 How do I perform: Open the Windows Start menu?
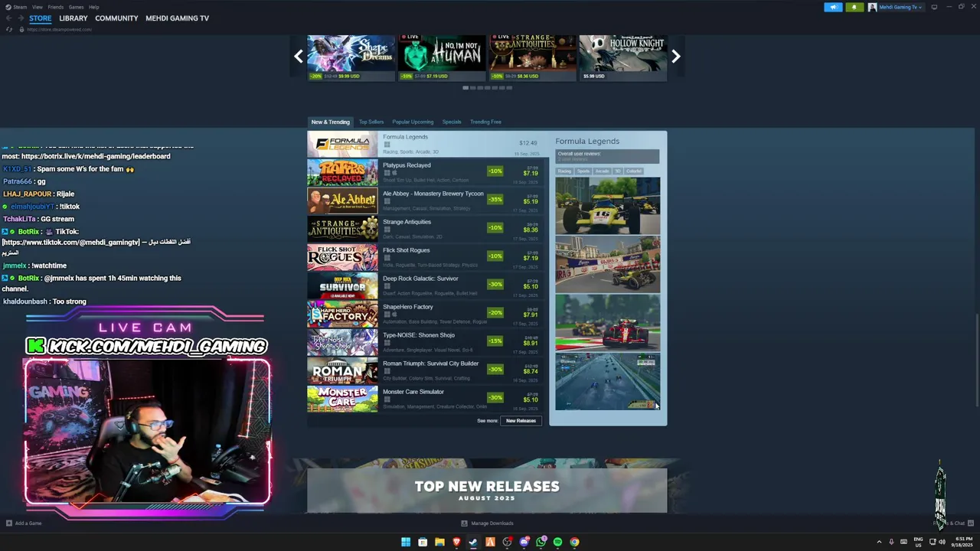(x=406, y=542)
